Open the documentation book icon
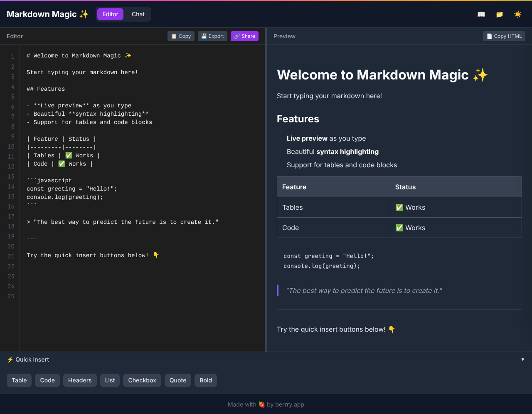The height and width of the screenshot is (414, 532). pyautogui.click(x=481, y=14)
